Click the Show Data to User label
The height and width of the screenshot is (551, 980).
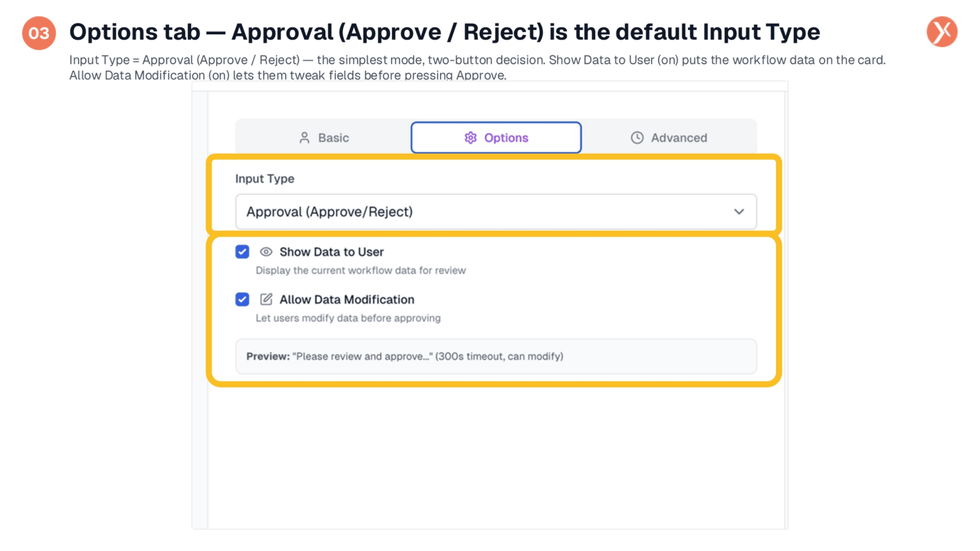pos(331,252)
